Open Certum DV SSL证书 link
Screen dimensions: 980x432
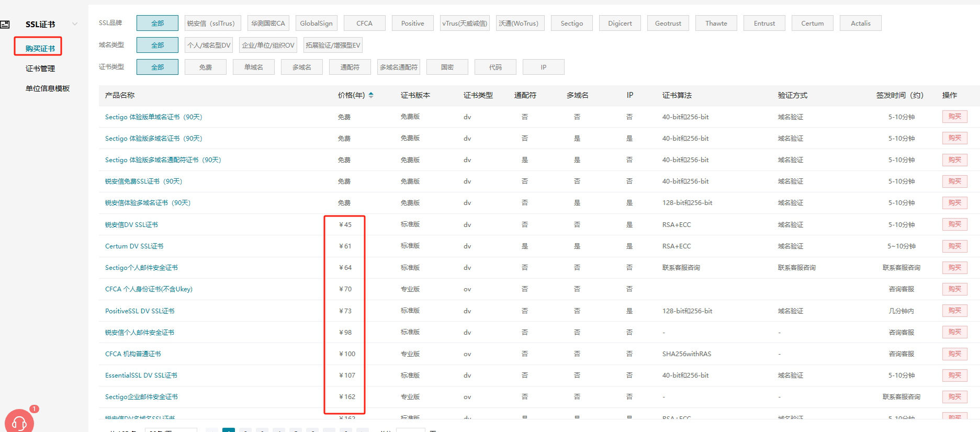[134, 246]
